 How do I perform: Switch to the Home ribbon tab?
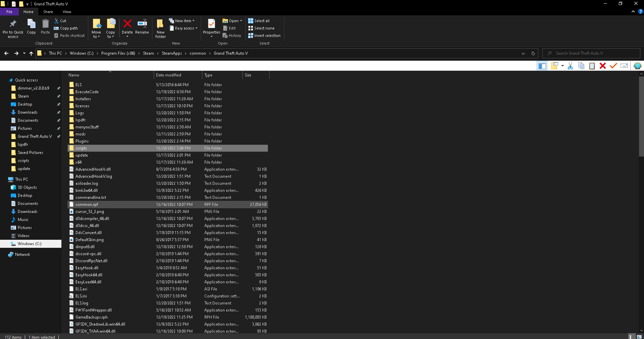[x=29, y=12]
